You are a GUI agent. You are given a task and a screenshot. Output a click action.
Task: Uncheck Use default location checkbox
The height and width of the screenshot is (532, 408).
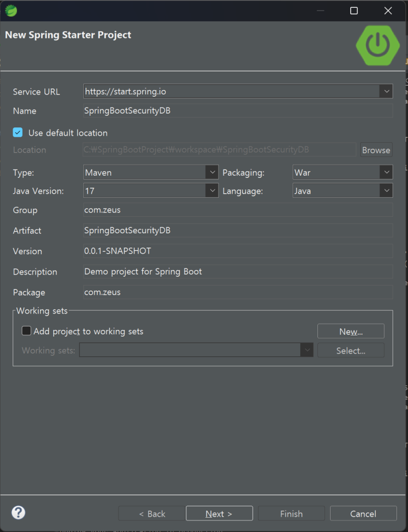tap(18, 133)
